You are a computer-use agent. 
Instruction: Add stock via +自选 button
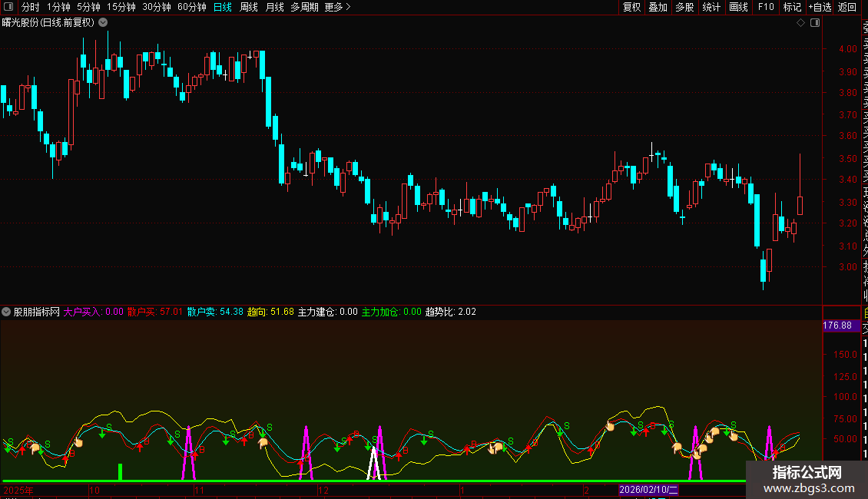820,7
